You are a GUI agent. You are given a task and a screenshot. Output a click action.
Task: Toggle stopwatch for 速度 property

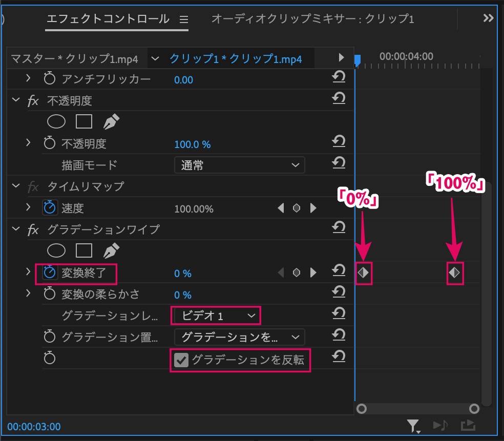[50, 207]
